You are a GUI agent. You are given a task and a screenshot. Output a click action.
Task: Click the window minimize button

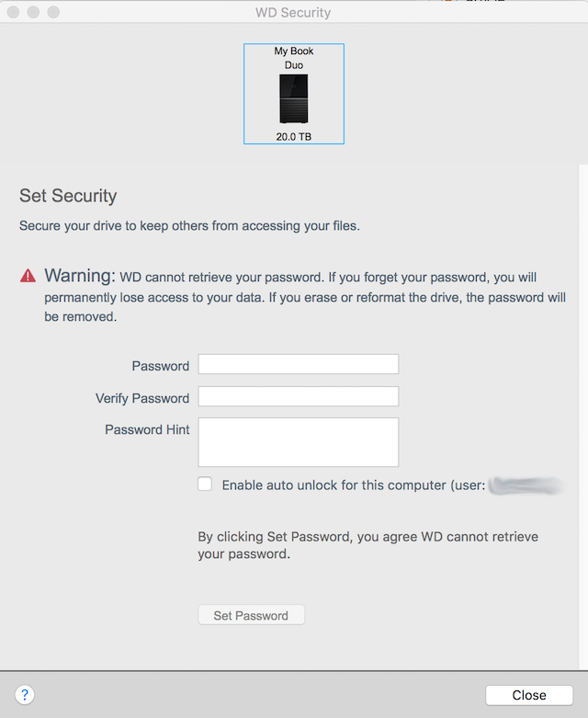33,13
